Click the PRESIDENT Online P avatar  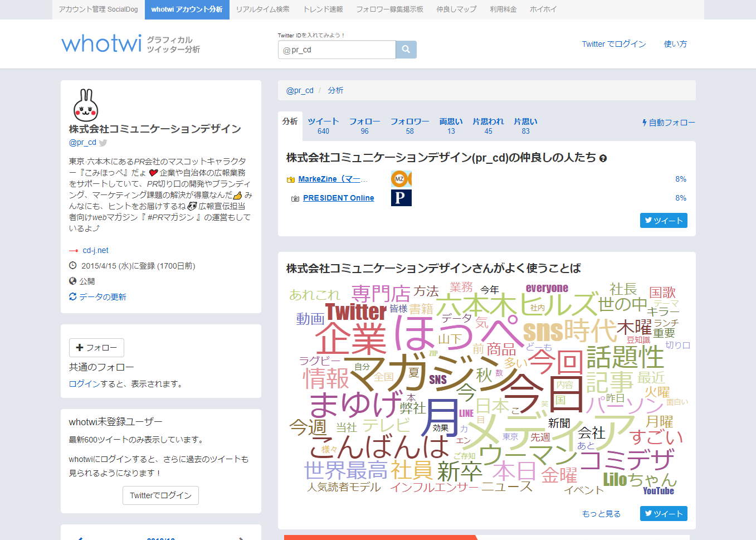(401, 198)
